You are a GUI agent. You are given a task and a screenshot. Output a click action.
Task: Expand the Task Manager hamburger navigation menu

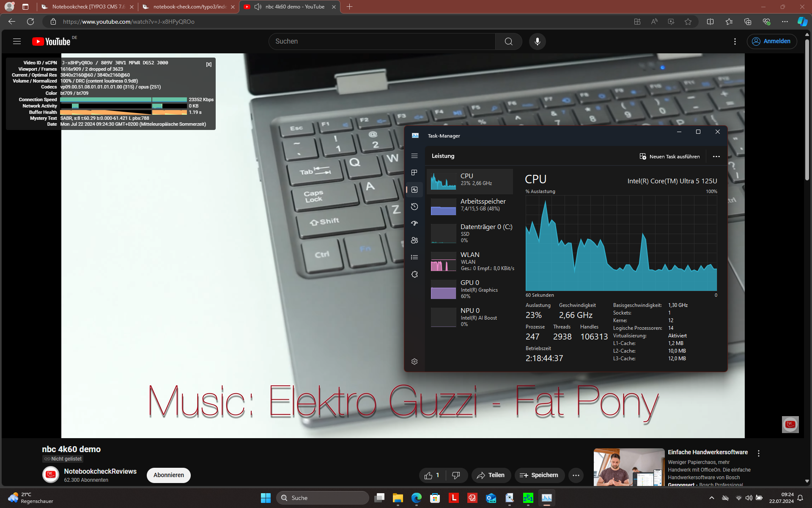pos(414,156)
